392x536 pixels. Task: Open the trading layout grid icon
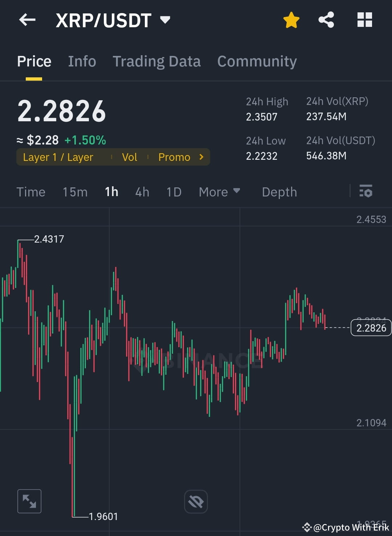point(364,20)
